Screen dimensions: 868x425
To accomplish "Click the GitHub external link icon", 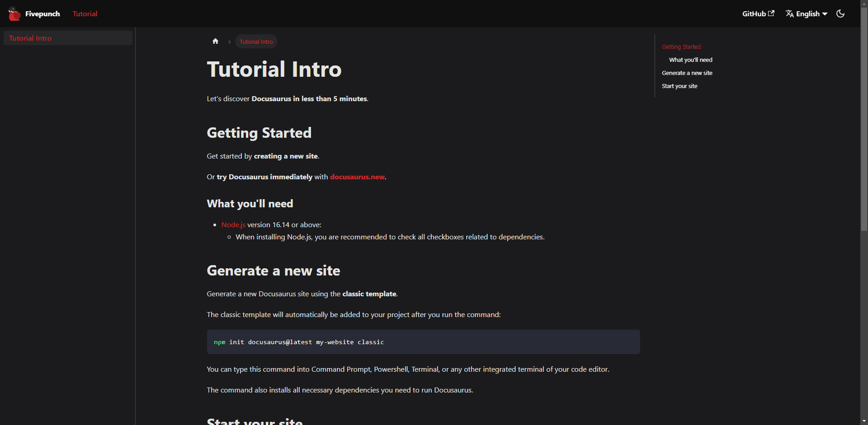I will [x=771, y=13].
